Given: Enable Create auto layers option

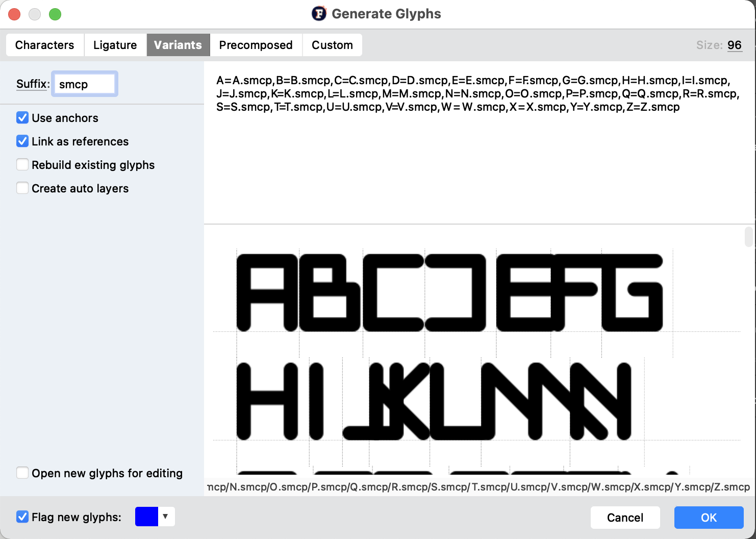Looking at the screenshot, I should pyautogui.click(x=22, y=188).
